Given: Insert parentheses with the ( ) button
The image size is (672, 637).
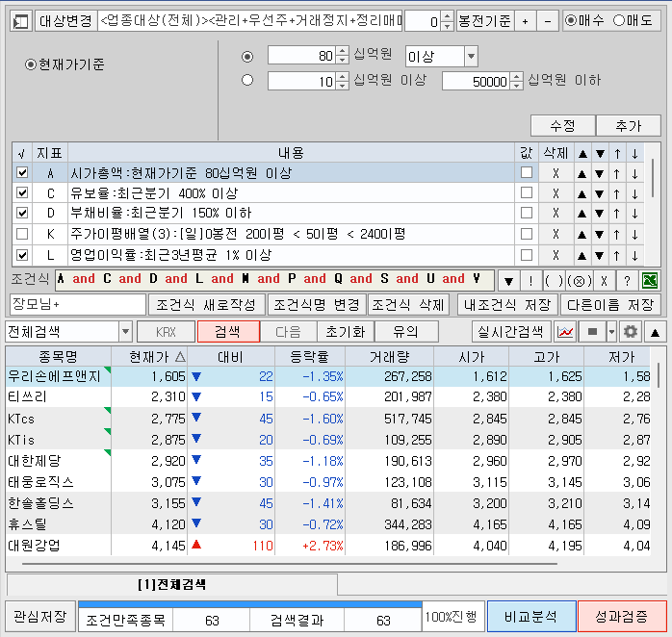Looking at the screenshot, I should 554,281.
